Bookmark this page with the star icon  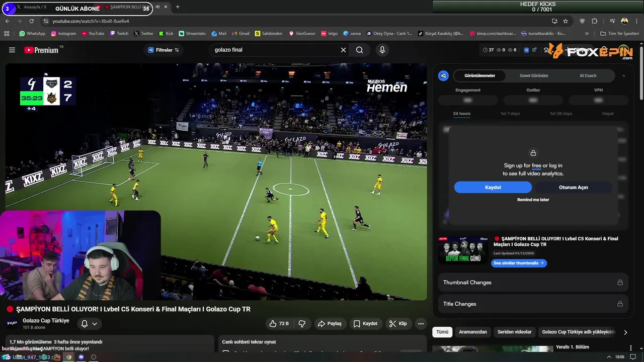pos(566,21)
